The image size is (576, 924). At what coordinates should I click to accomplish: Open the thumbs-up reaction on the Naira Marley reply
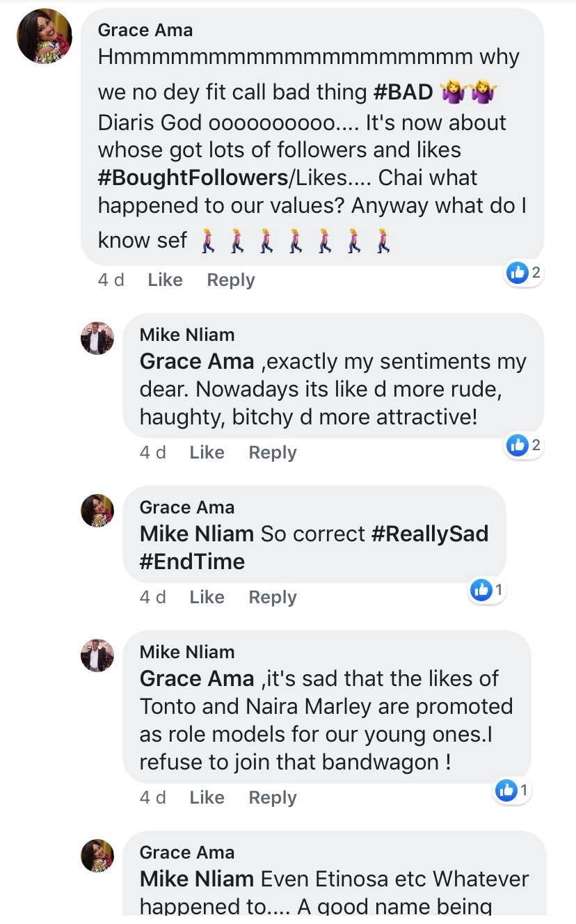(x=513, y=790)
